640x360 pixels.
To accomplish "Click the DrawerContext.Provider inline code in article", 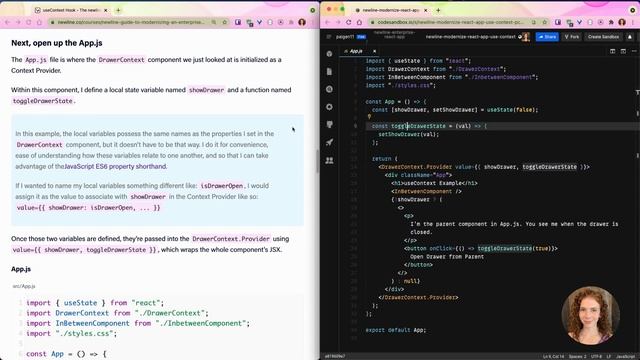I will pos(231,239).
